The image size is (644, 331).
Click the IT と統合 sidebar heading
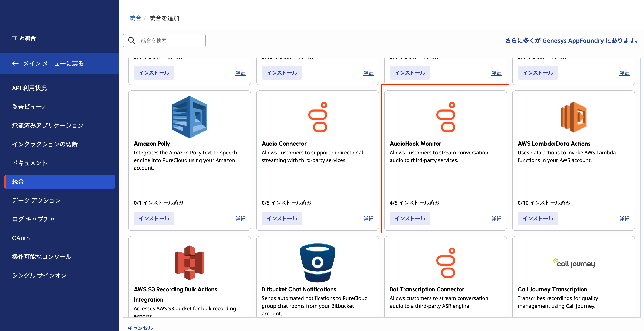click(x=24, y=38)
